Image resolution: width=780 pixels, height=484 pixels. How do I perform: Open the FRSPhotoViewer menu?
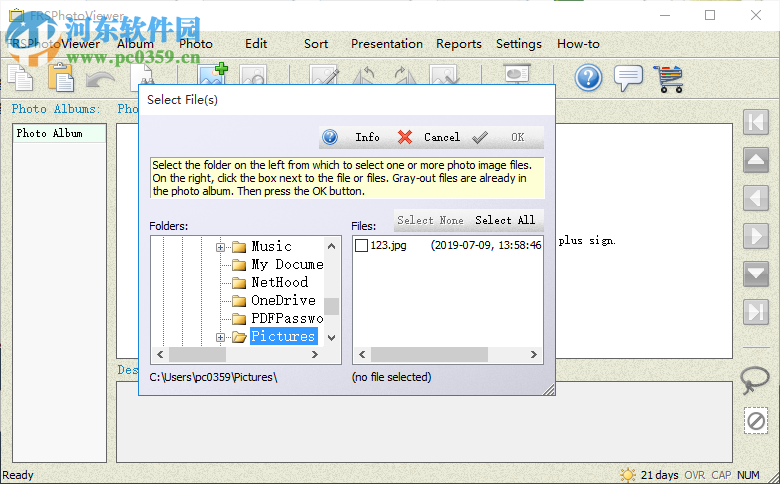click(x=54, y=44)
